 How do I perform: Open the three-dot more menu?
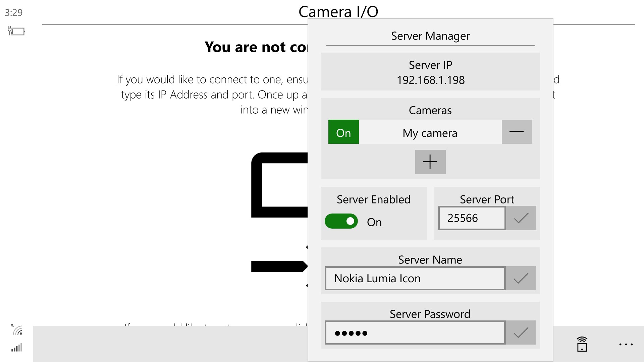point(626,344)
